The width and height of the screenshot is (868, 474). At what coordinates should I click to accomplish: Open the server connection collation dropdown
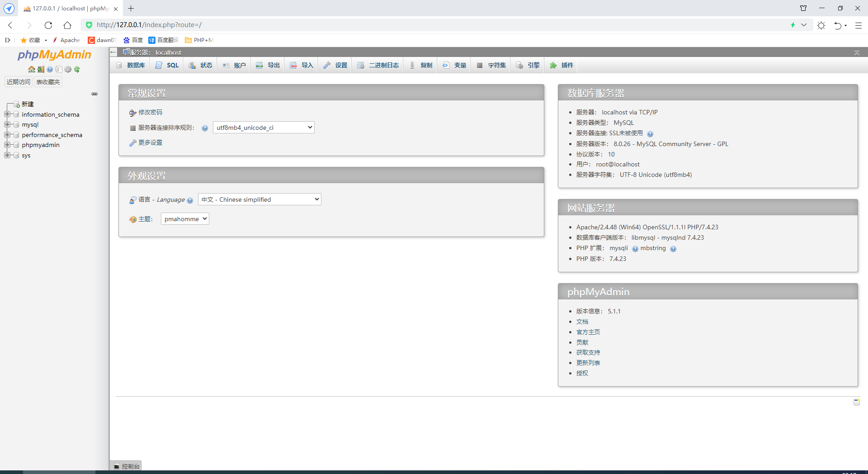(264, 128)
